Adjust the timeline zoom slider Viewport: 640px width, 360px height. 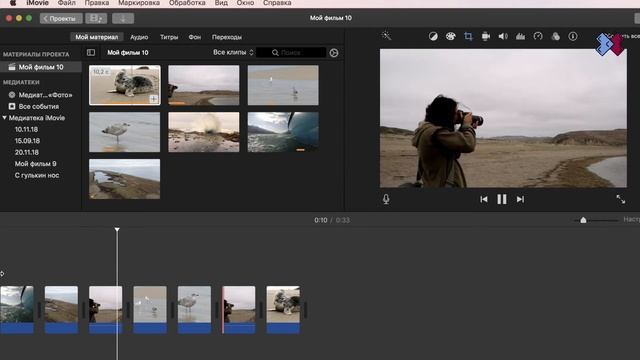[583, 220]
